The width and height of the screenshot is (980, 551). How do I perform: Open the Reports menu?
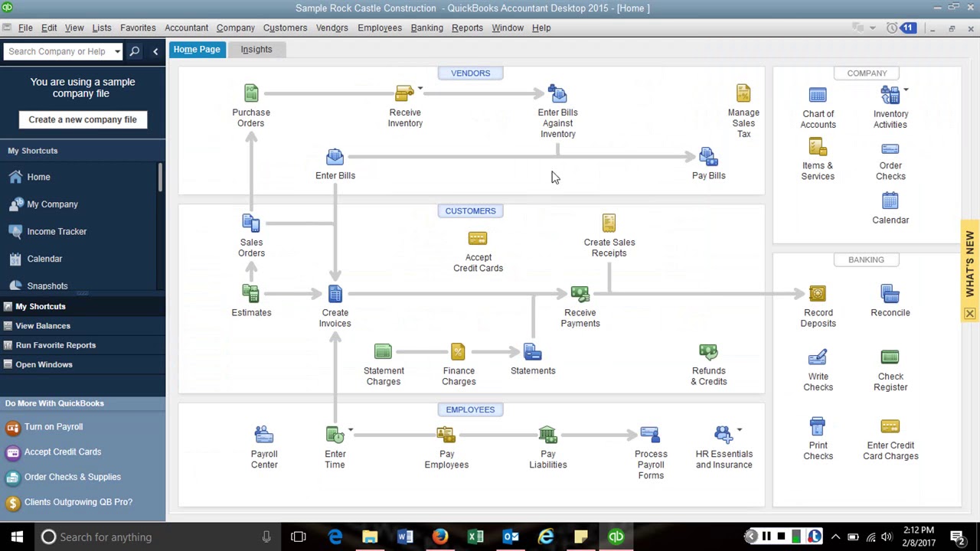tap(467, 28)
